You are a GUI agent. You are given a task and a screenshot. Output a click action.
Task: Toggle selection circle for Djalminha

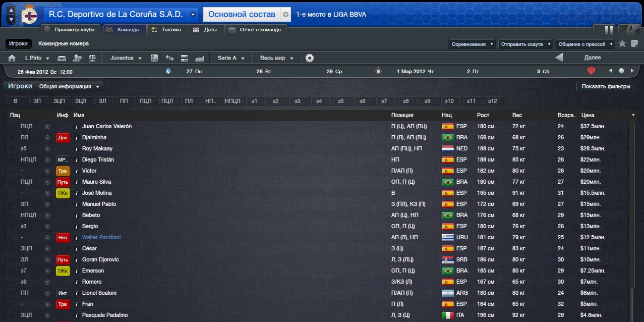[x=47, y=137]
